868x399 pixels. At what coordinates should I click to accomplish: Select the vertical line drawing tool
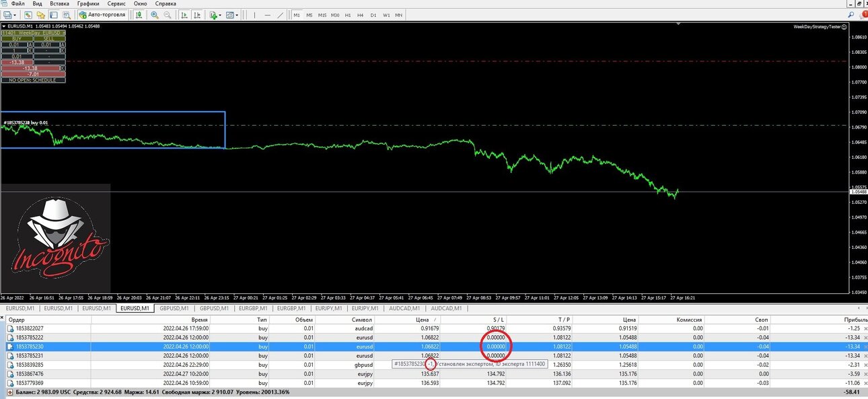coord(255,15)
